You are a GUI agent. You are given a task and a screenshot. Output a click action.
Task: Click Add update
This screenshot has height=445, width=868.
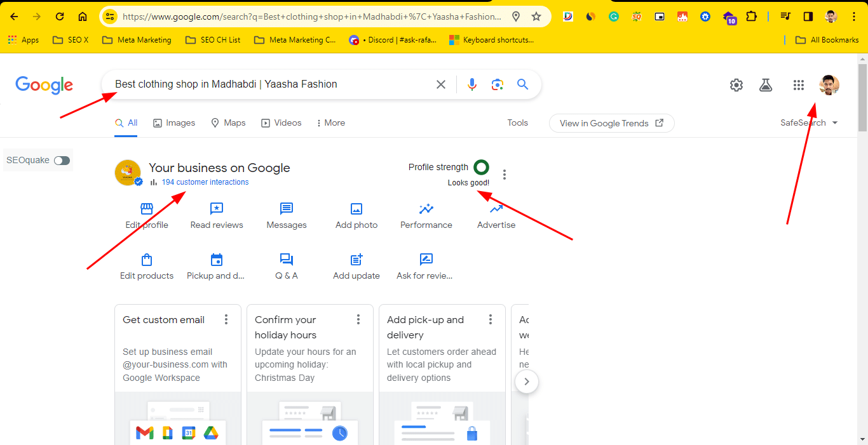[x=356, y=266]
